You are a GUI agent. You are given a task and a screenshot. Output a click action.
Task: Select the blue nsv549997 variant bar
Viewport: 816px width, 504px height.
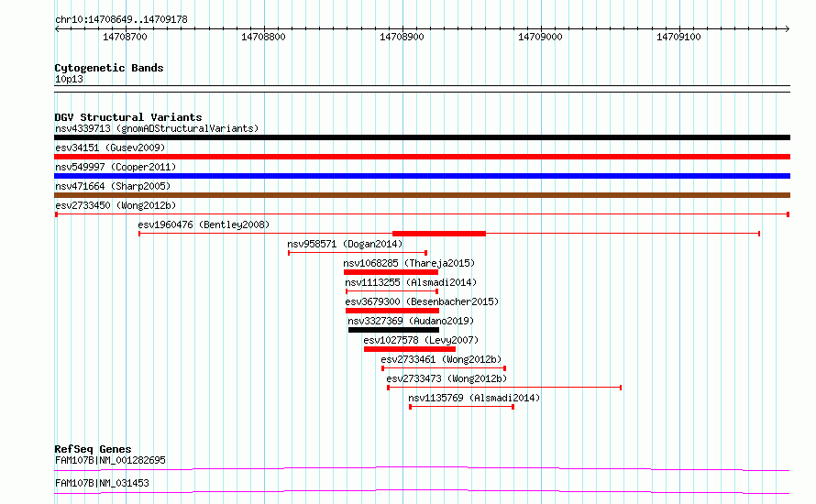coord(422,176)
